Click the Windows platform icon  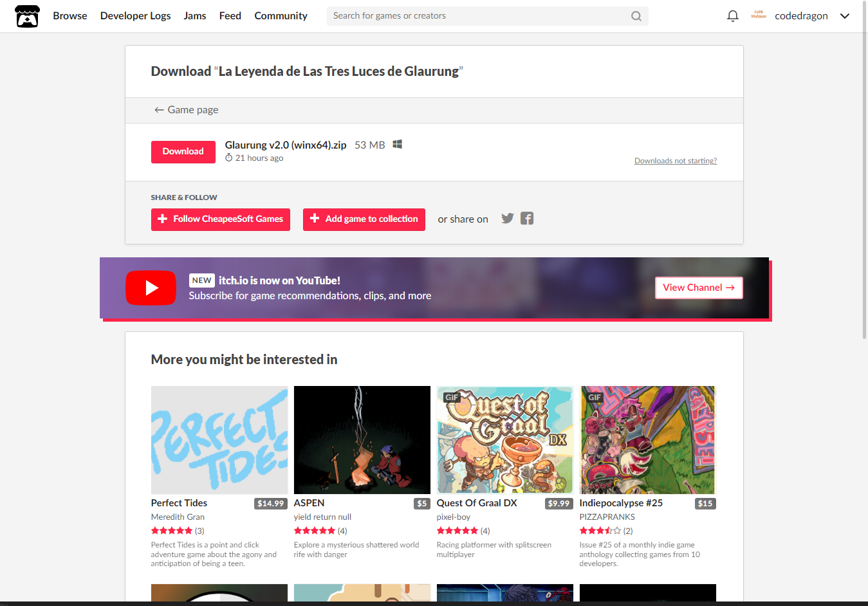point(398,145)
